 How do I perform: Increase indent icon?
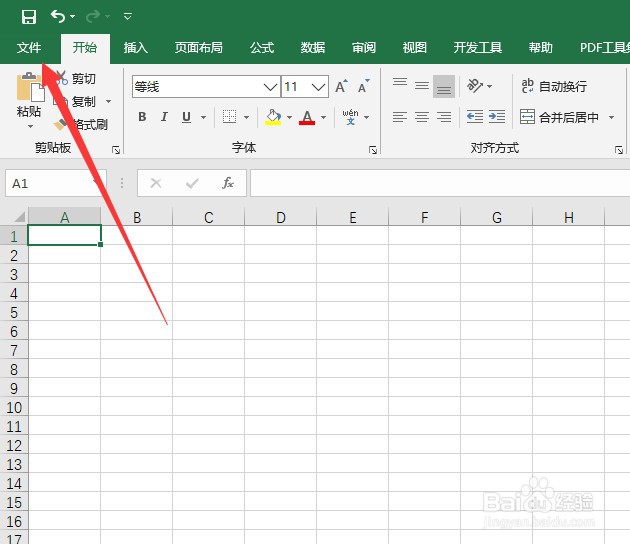click(497, 117)
